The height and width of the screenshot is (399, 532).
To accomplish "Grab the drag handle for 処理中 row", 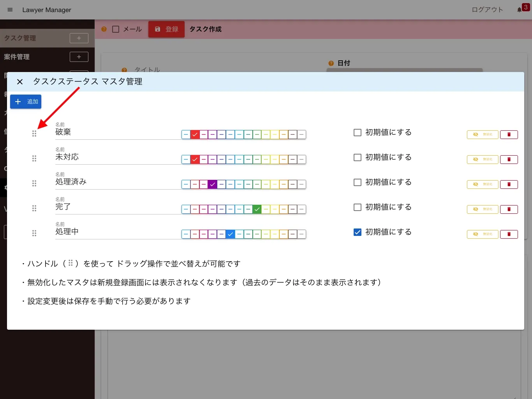I will coord(34,233).
